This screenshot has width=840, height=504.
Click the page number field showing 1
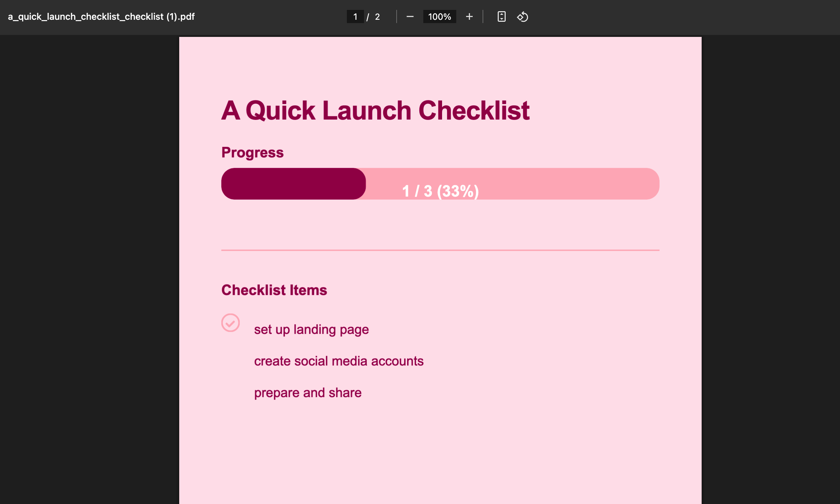pyautogui.click(x=355, y=17)
